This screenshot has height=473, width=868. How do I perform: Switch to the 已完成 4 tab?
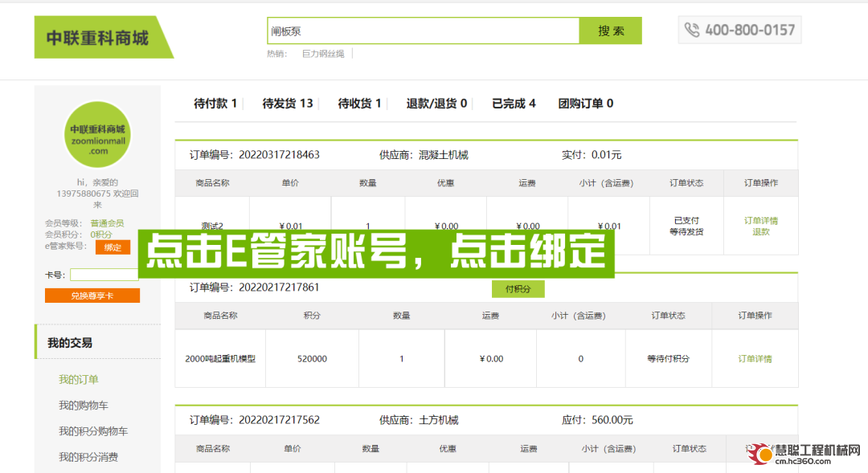coord(514,104)
